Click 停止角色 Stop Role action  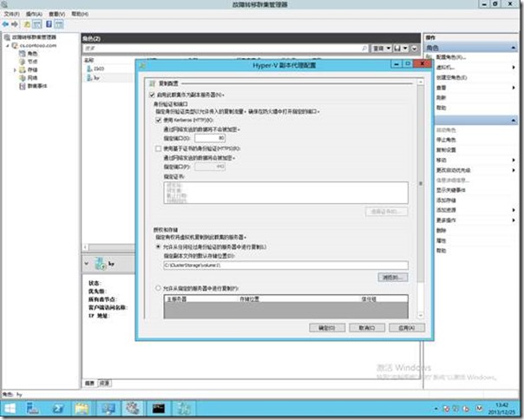pyautogui.click(x=446, y=140)
